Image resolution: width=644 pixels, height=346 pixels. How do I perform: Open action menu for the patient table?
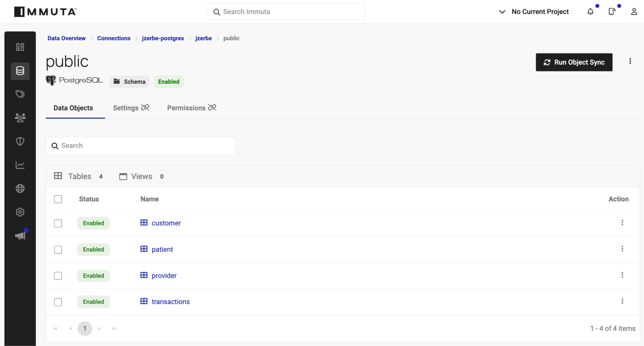click(622, 249)
